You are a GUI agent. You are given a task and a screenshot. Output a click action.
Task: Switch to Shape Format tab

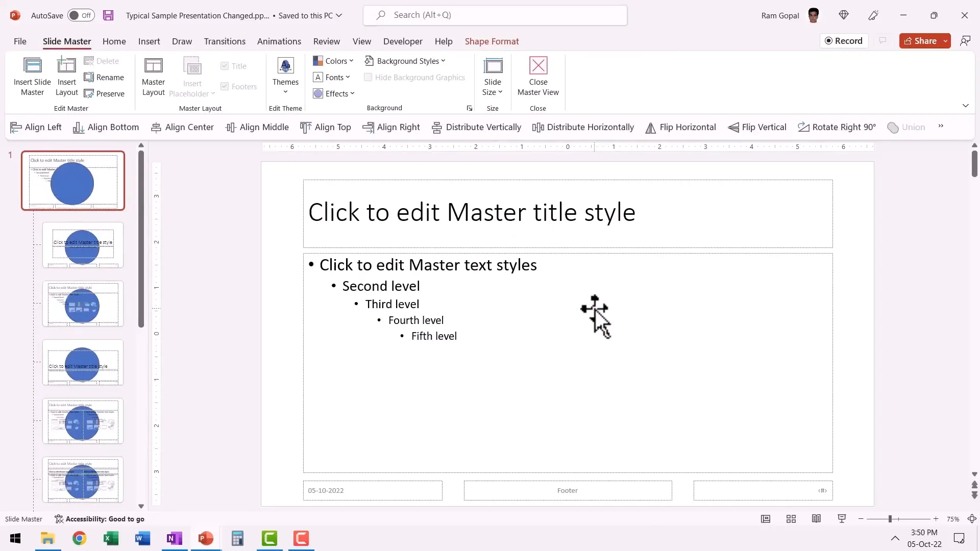tap(492, 41)
